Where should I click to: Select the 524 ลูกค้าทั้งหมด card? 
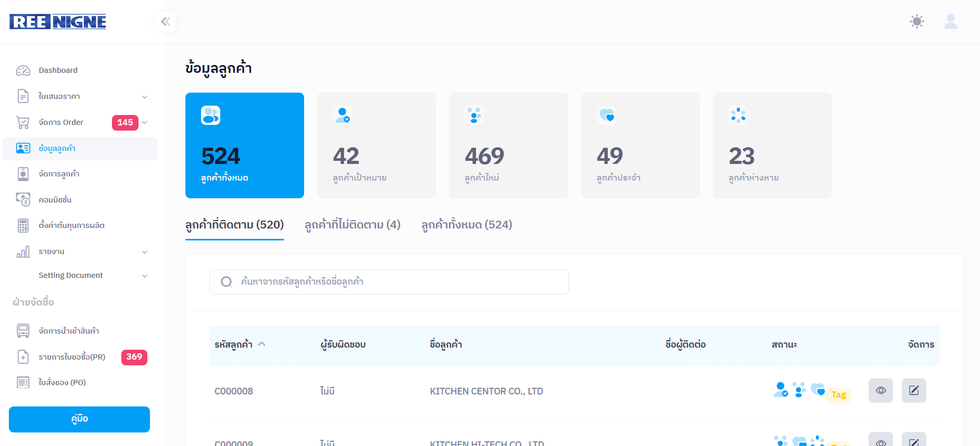point(245,145)
